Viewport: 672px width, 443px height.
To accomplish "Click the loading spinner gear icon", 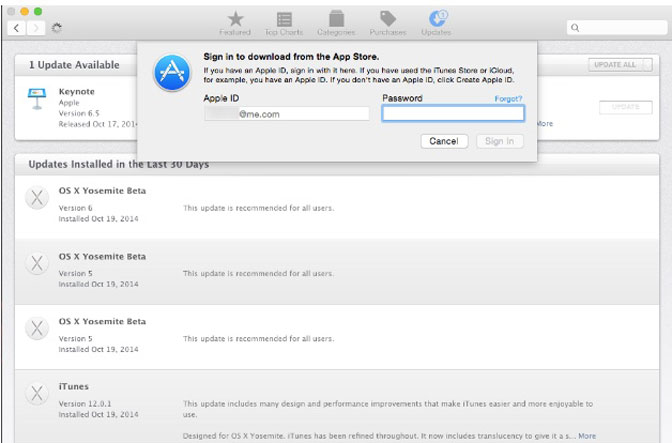I will coord(57,28).
